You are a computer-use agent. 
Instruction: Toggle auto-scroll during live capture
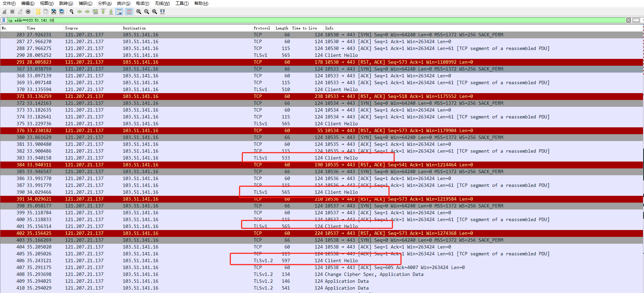(x=119, y=12)
